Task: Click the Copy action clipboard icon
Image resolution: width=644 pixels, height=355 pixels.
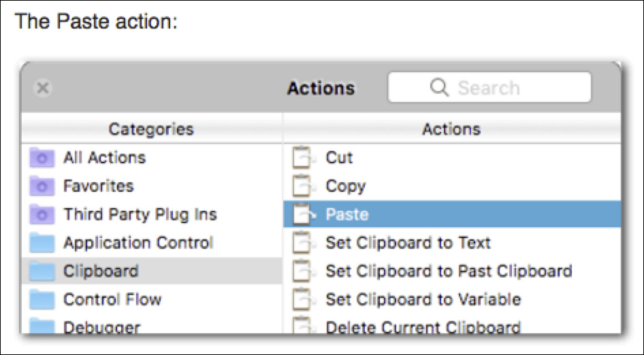Action: 303,186
